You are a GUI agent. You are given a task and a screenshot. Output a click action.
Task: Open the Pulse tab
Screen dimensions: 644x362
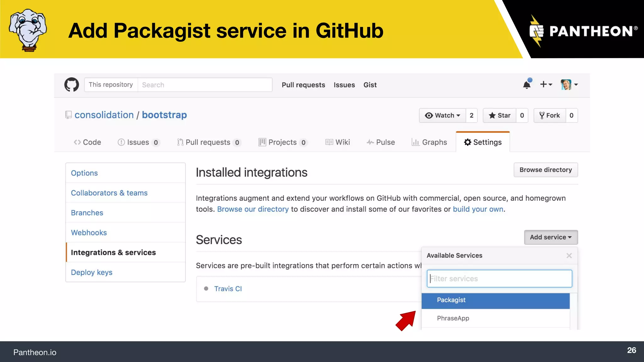tap(380, 142)
